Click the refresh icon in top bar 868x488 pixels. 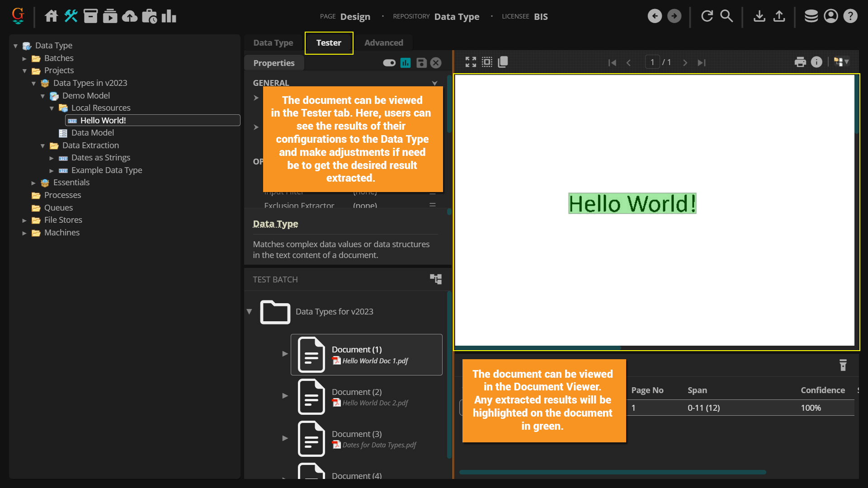(x=707, y=16)
